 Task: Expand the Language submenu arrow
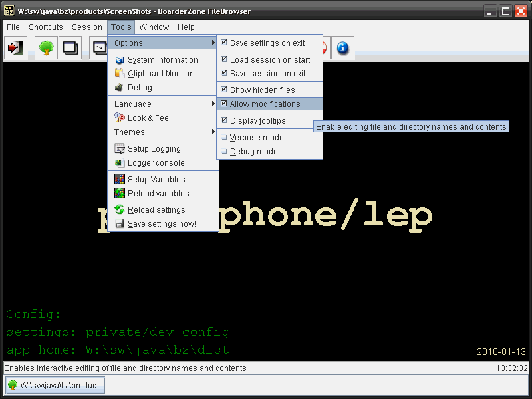coord(213,104)
